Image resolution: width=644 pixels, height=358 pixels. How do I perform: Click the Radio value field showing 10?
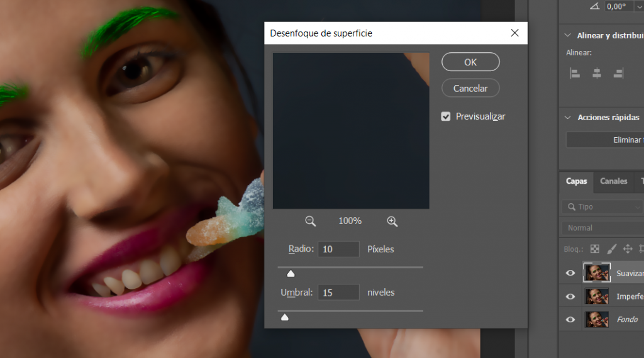[338, 249]
